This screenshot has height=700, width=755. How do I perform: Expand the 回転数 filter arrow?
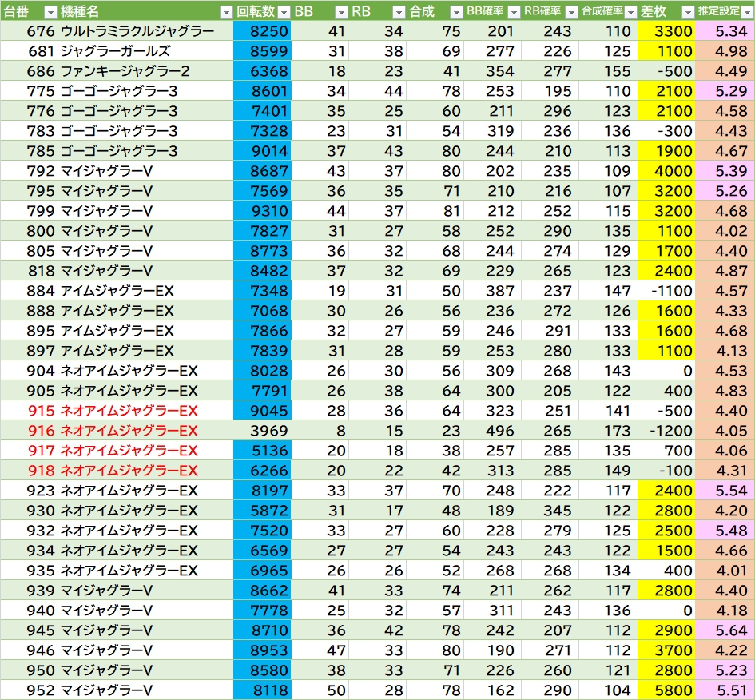[x=284, y=11]
